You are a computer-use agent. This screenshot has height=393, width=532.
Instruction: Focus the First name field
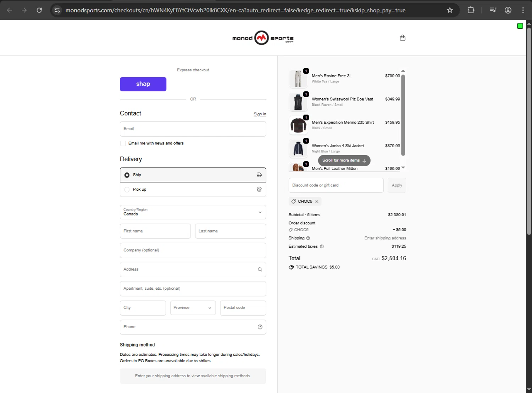coord(155,231)
